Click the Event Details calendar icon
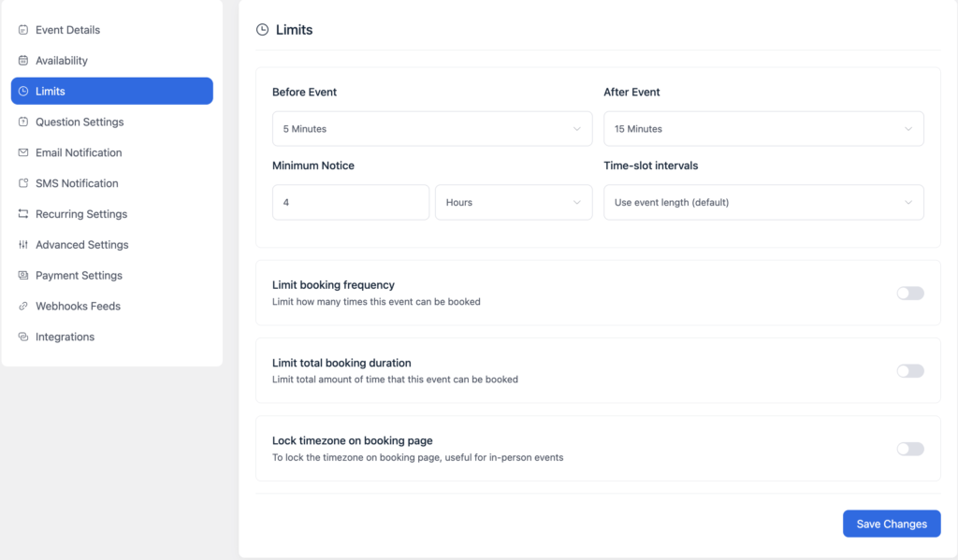This screenshot has width=958, height=560. pos(23,29)
